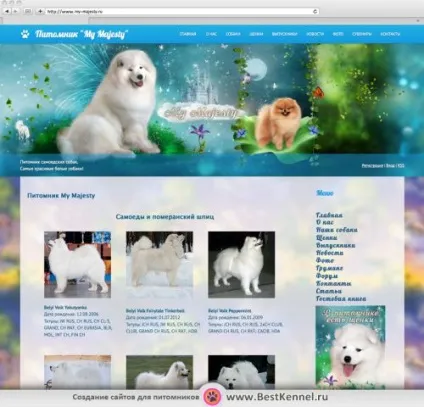424x407 pixels.
Task: Open the RSS feed link
Action: 401,166
